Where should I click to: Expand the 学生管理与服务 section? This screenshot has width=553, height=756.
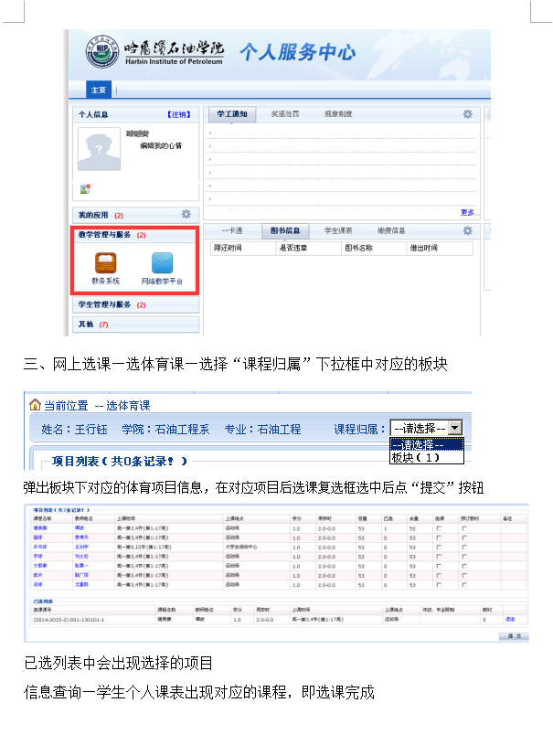[x=136, y=304]
